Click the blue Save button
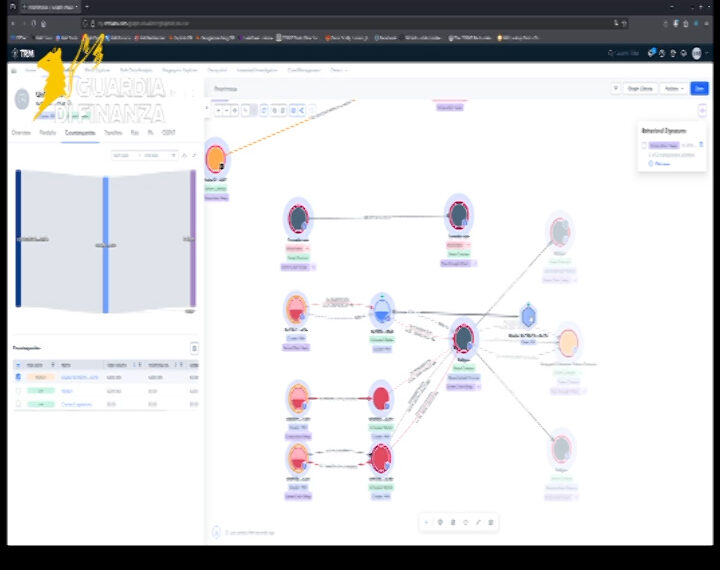 [x=699, y=88]
